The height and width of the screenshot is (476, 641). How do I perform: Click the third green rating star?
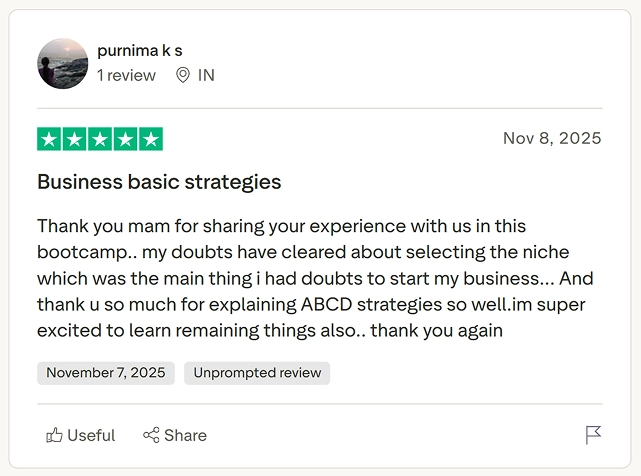coord(100,139)
